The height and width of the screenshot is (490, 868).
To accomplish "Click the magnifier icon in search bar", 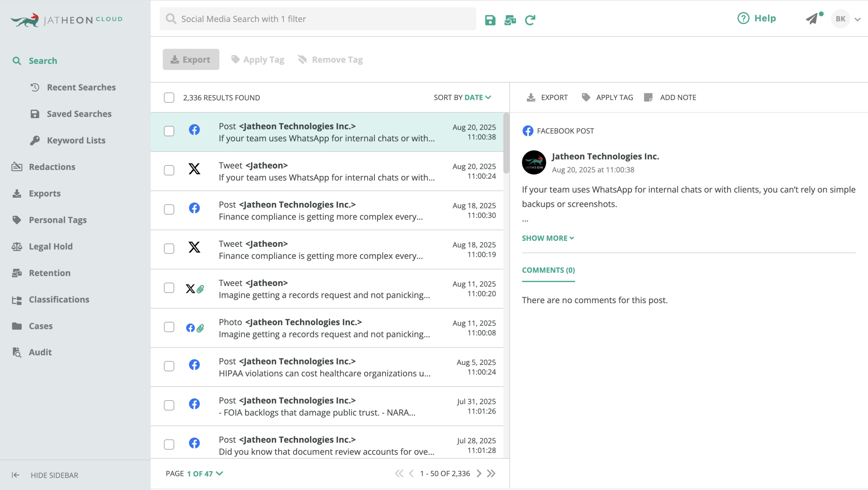I will pyautogui.click(x=171, y=19).
